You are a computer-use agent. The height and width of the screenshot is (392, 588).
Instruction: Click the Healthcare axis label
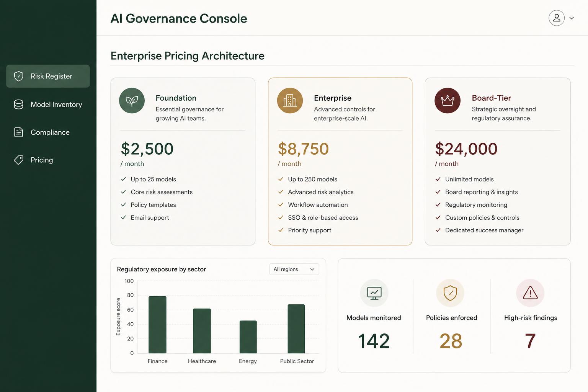(202, 361)
